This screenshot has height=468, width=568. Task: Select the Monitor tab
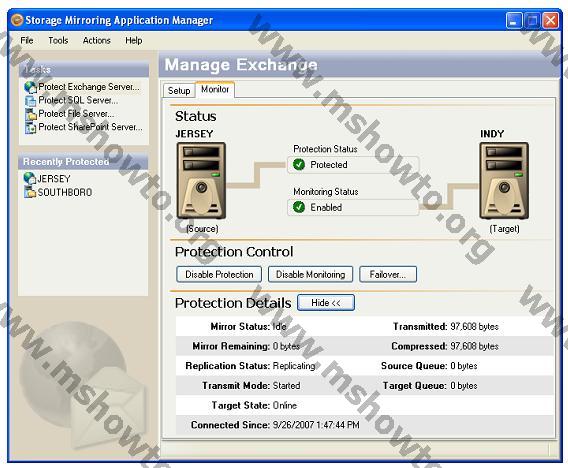pyautogui.click(x=215, y=89)
